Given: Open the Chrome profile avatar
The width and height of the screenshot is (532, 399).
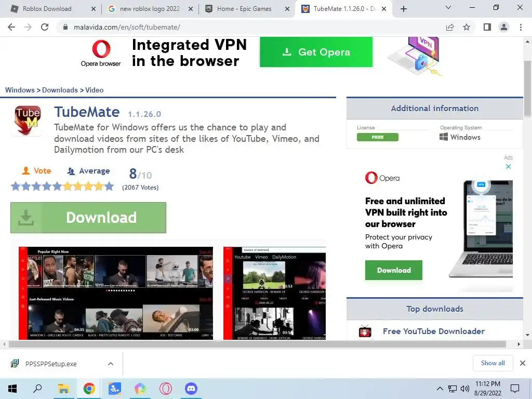Looking at the screenshot, I should coord(504,27).
